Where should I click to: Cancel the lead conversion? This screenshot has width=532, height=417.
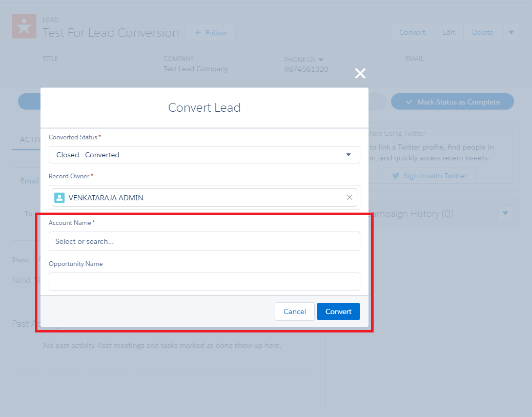click(x=295, y=311)
